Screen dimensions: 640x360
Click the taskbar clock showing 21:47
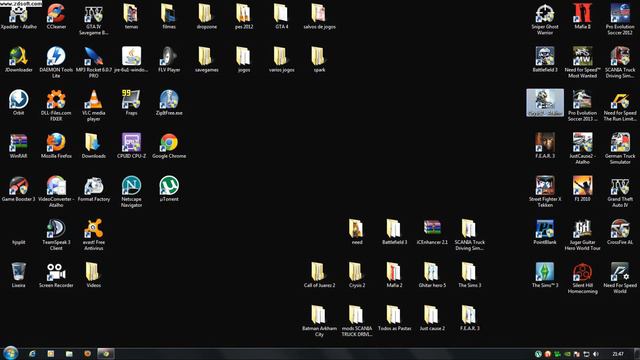pyautogui.click(x=618, y=354)
